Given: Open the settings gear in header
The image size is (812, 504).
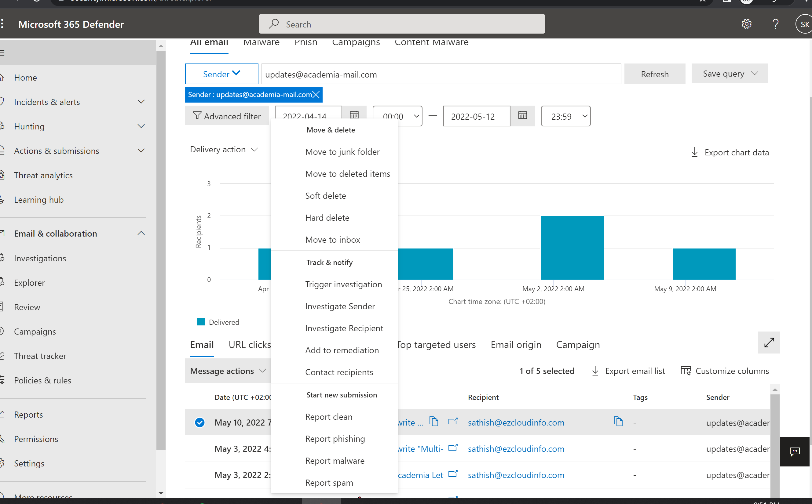Looking at the screenshot, I should [x=746, y=24].
